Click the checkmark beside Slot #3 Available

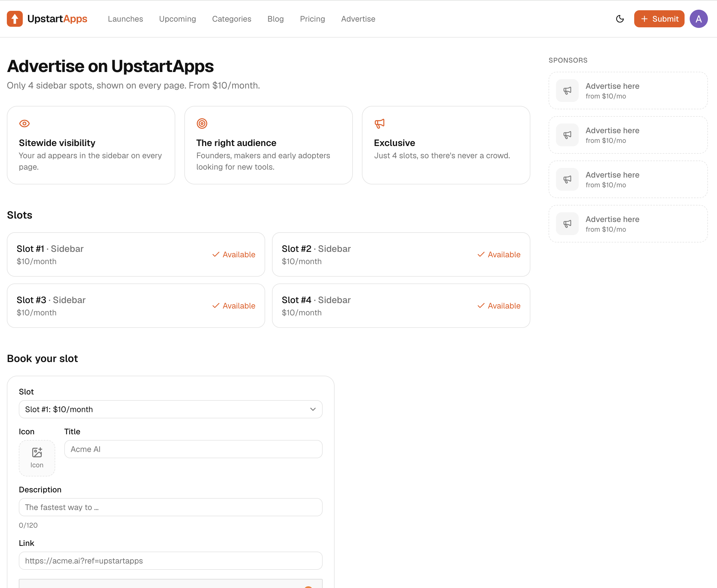click(216, 305)
